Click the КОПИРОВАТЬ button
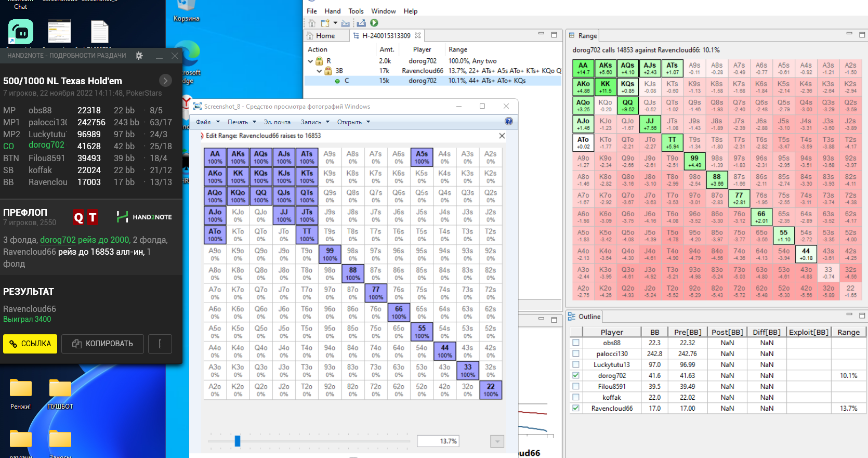The width and height of the screenshot is (868, 458). pyautogui.click(x=102, y=344)
